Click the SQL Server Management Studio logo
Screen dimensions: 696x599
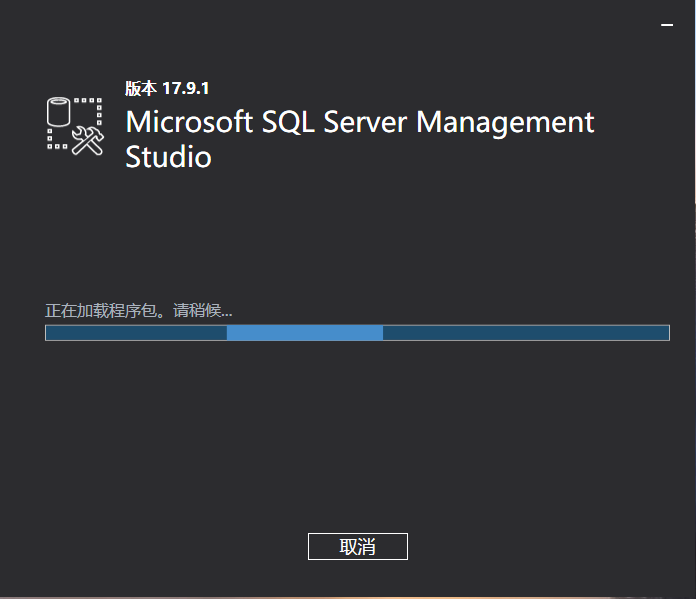point(76,125)
